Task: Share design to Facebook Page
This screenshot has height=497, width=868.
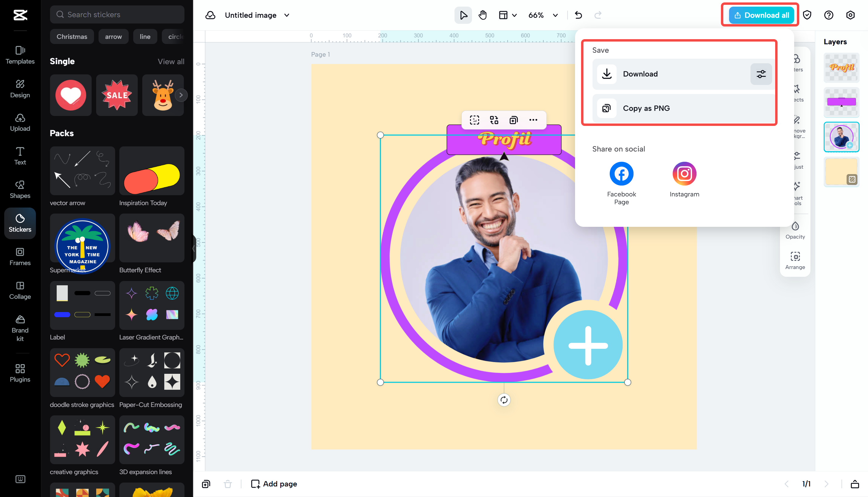Action: [621, 173]
